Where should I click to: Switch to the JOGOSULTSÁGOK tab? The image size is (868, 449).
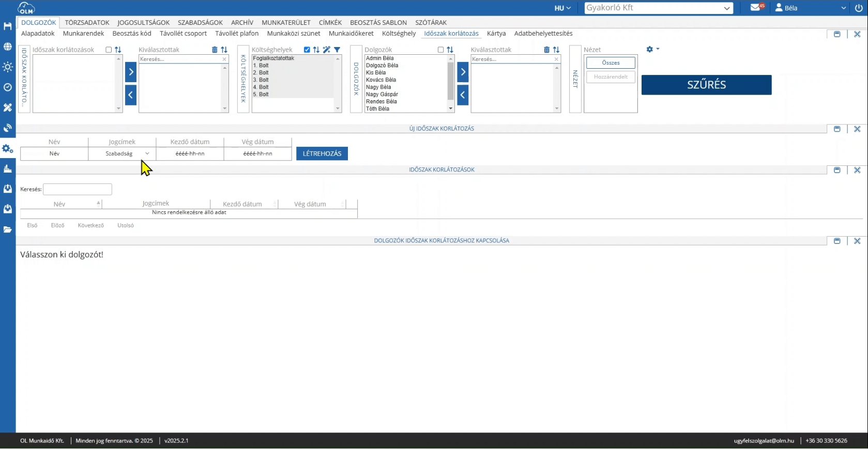coord(143,23)
